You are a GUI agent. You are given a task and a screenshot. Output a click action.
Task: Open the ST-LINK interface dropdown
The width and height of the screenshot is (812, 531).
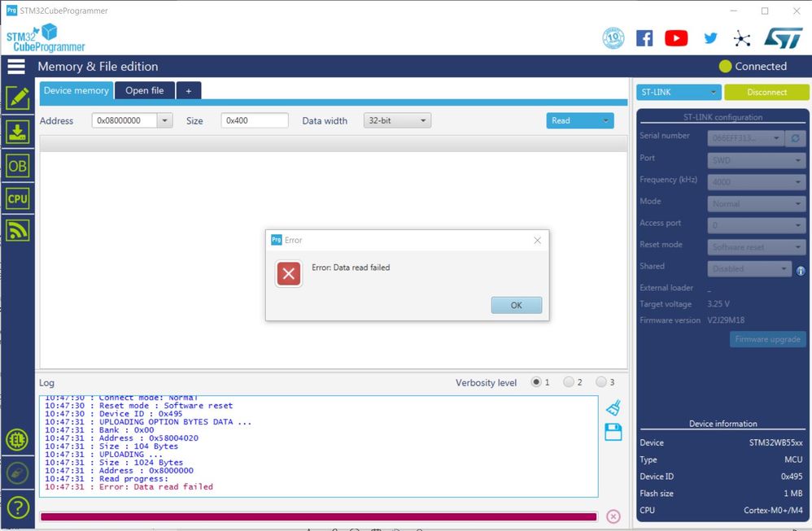pos(679,92)
